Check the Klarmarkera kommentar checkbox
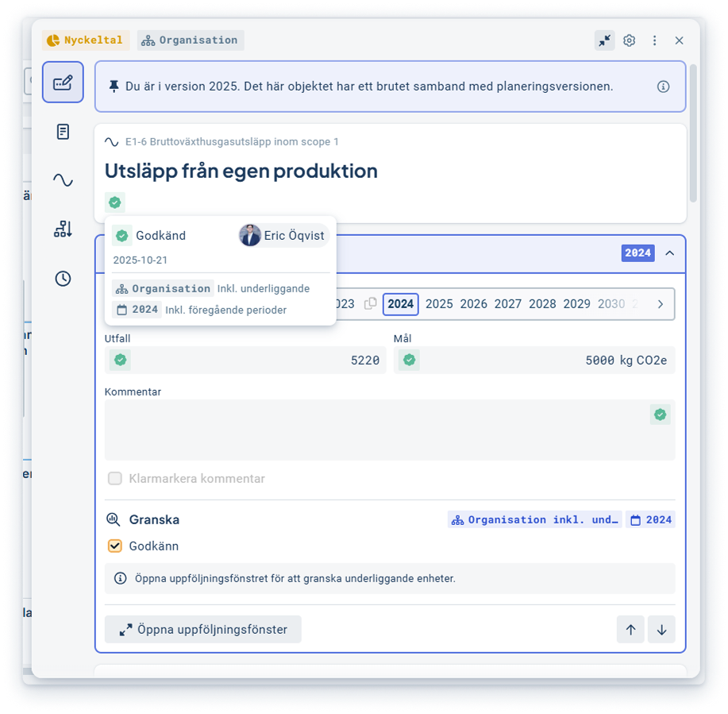This screenshot has width=728, height=714. tap(115, 479)
